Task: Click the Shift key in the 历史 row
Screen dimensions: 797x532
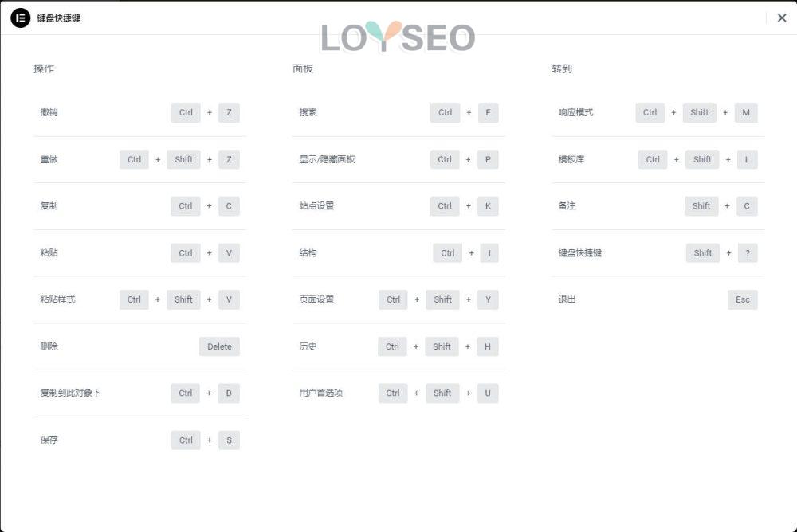Action: [442, 346]
